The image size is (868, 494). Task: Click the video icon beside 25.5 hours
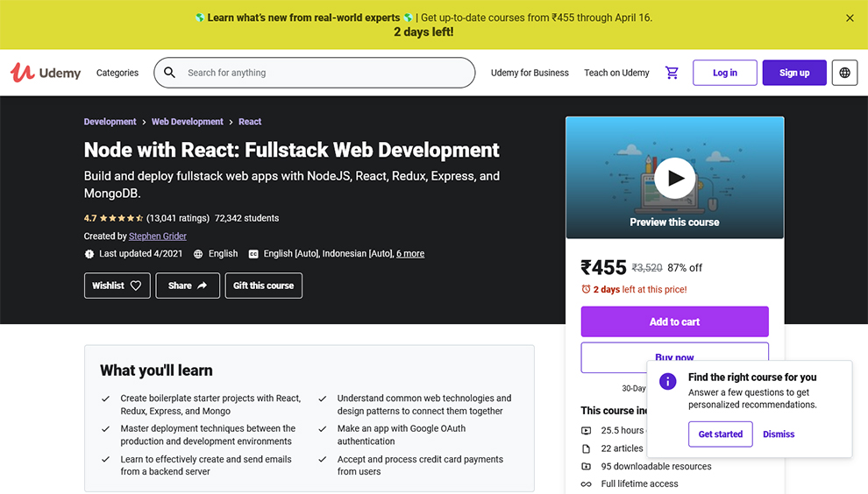[x=587, y=430]
